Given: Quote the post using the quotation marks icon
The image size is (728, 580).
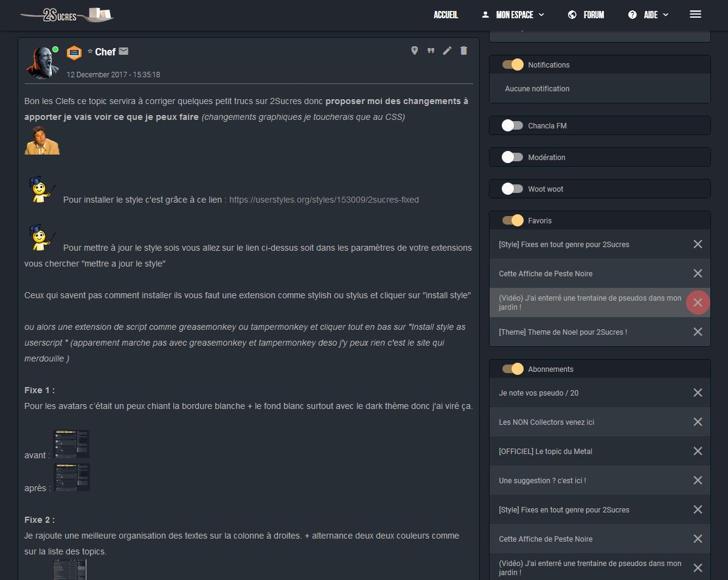Looking at the screenshot, I should 431,51.
